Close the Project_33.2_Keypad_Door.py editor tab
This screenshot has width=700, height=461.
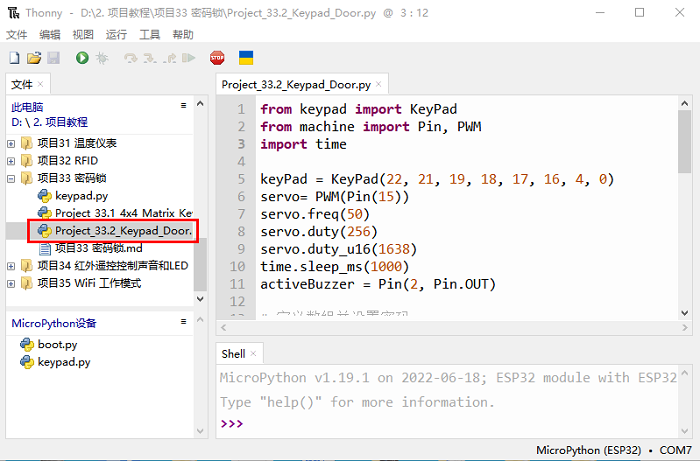(380, 85)
